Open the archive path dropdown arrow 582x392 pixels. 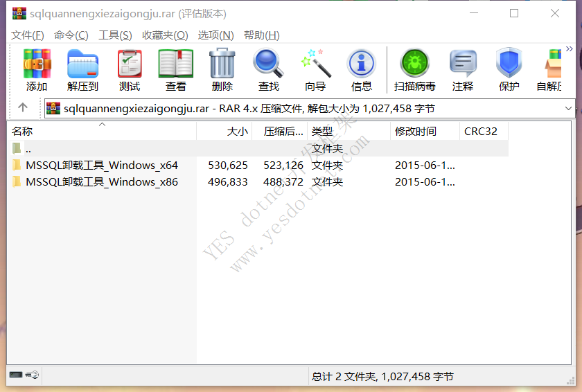point(568,108)
